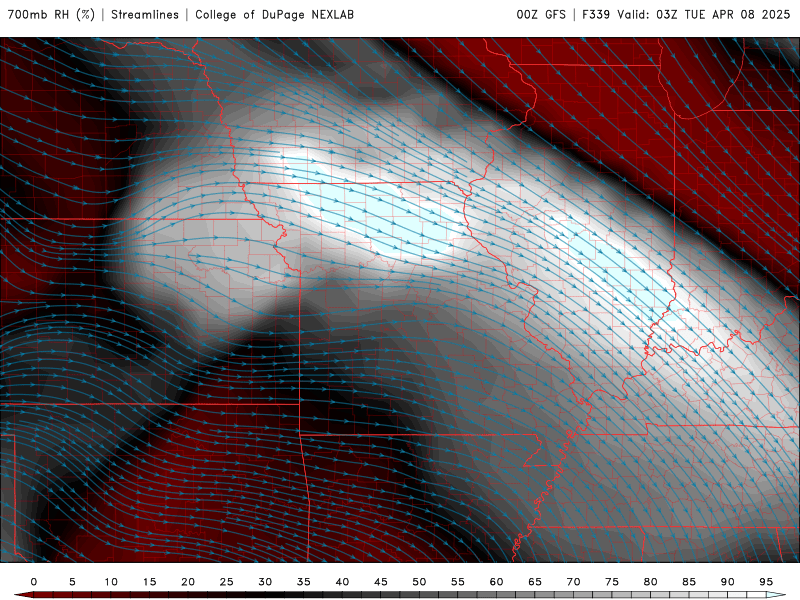800x600 pixels.
Task: Click the colorbar label "0"
Action: tap(34, 582)
